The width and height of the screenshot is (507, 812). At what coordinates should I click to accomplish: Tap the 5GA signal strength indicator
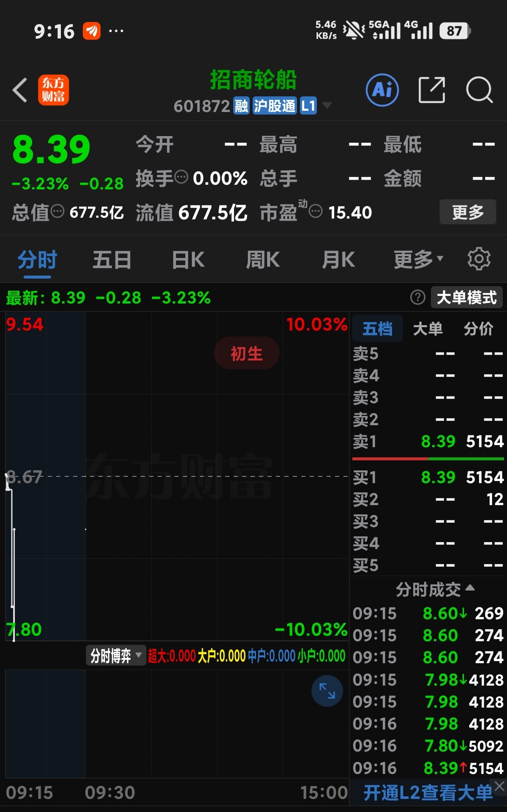click(x=384, y=30)
